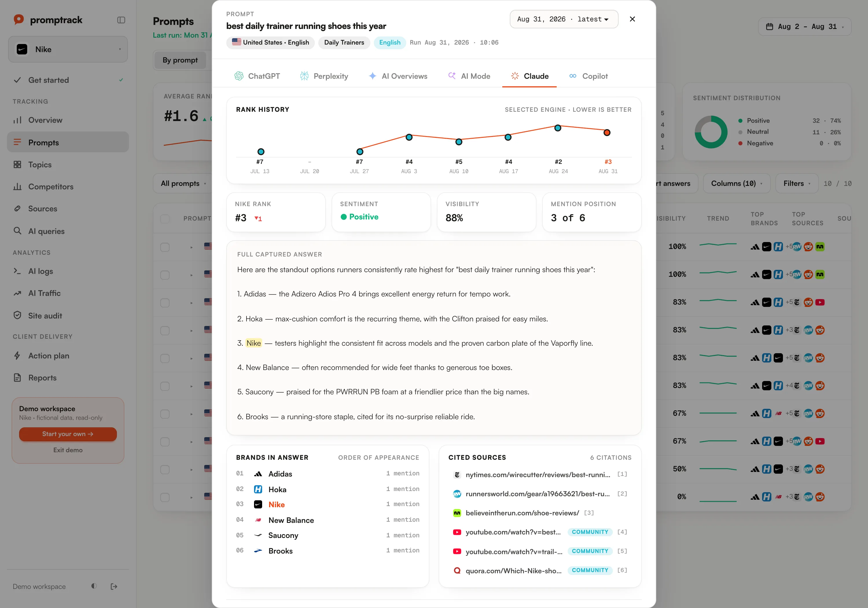This screenshot has height=608, width=868.
Task: Switch to the Perplexity engine tab
Action: pos(324,76)
